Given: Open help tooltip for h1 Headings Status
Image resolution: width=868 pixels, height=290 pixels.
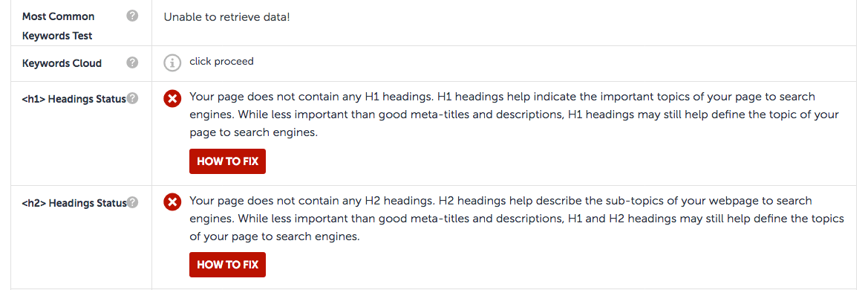Looking at the screenshot, I should coord(132,99).
